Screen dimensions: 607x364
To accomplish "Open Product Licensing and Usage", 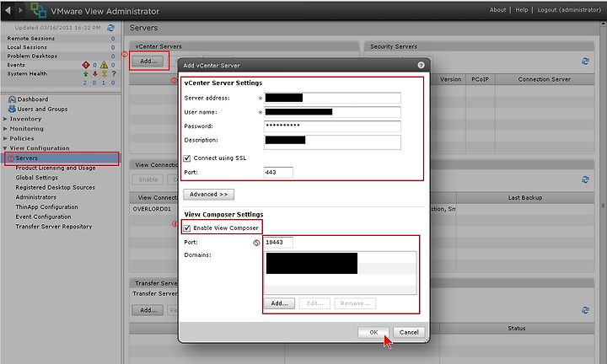I will [56, 168].
